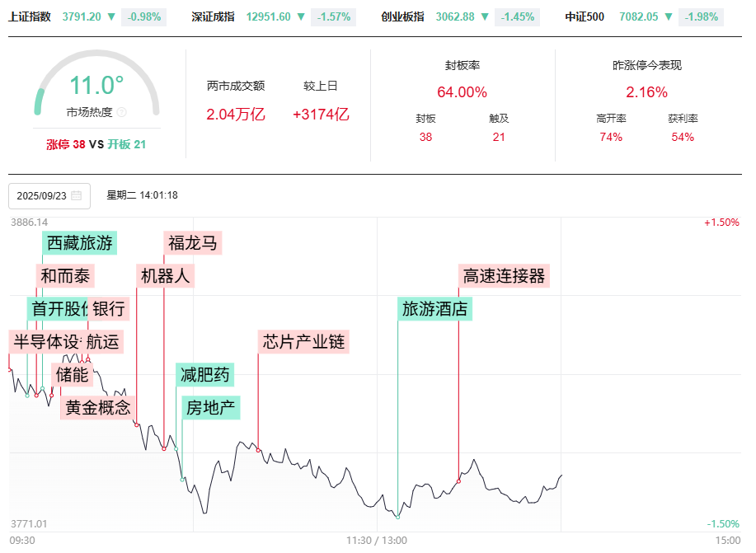Select the 西藏旅游 chart marker
The width and height of the screenshot is (756, 553).
click(79, 242)
